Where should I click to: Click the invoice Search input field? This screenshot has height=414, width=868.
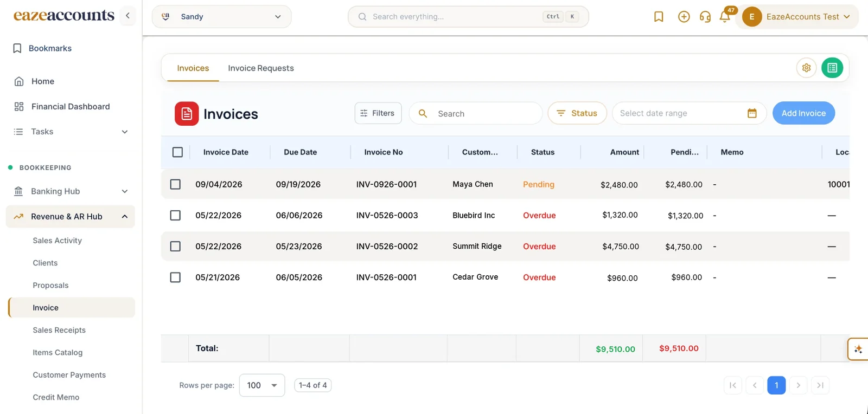476,113
